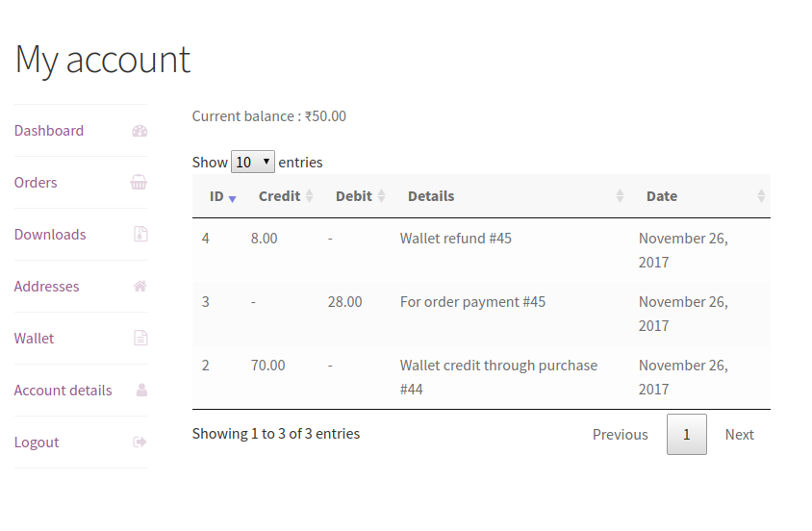Click the Account details user icon
Image resolution: width=812 pixels, height=531 pixels.
pyautogui.click(x=141, y=391)
